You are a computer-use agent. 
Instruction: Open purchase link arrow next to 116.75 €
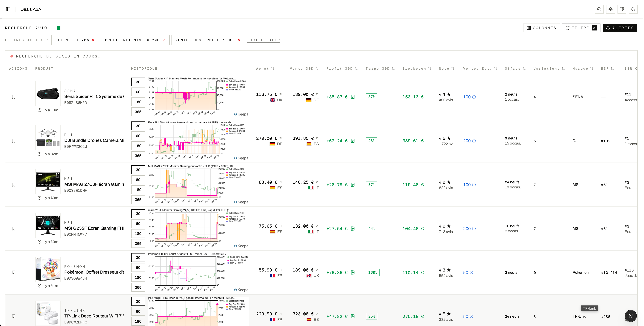281,94
